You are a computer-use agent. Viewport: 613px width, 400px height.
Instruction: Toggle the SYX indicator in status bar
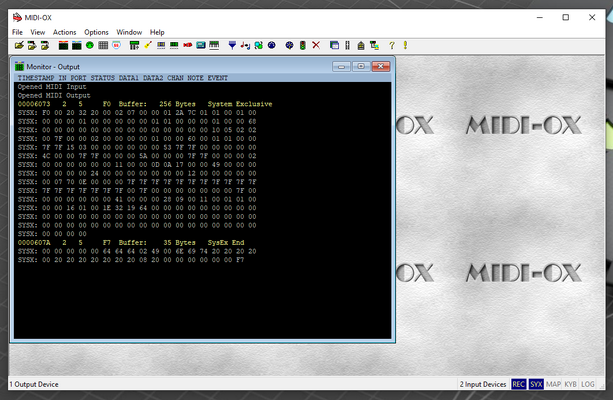(536, 384)
